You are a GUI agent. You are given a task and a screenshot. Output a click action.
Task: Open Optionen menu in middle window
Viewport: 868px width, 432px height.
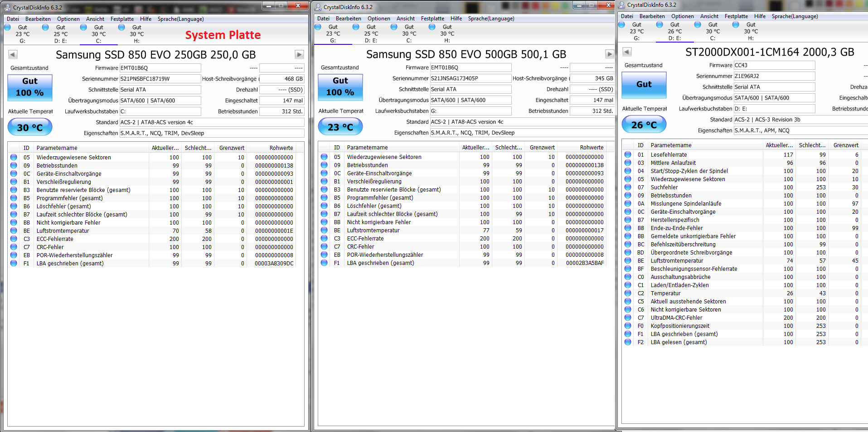click(379, 19)
